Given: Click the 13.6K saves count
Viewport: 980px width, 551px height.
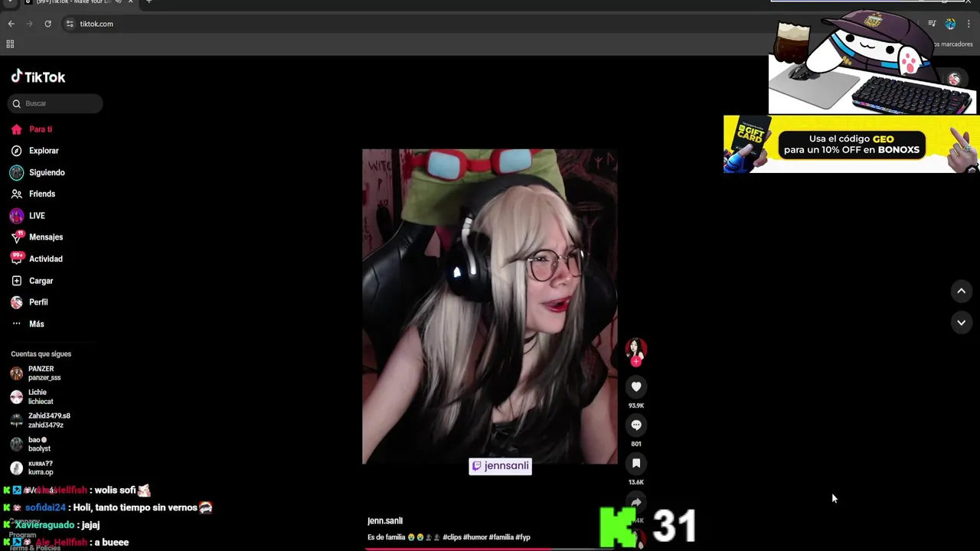Looking at the screenshot, I should pos(636,482).
